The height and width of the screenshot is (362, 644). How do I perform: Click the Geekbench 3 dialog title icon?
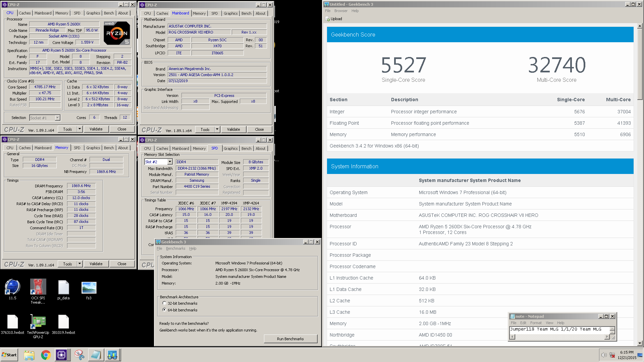click(158, 242)
